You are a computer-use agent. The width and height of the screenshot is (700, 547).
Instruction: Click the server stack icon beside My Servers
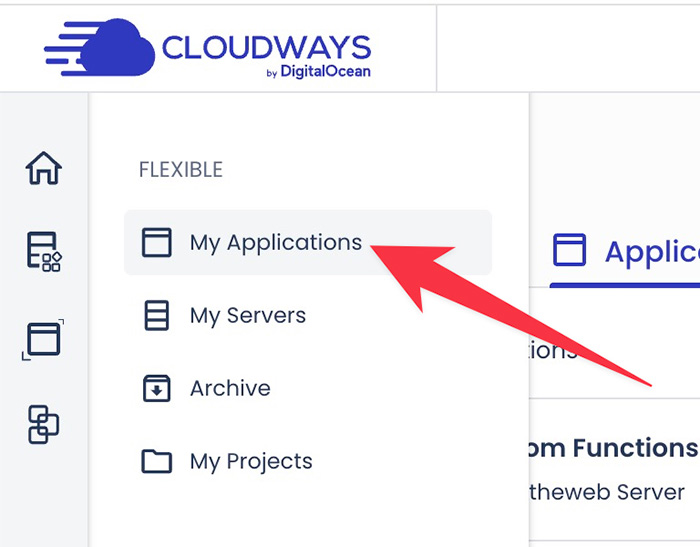pos(157,316)
